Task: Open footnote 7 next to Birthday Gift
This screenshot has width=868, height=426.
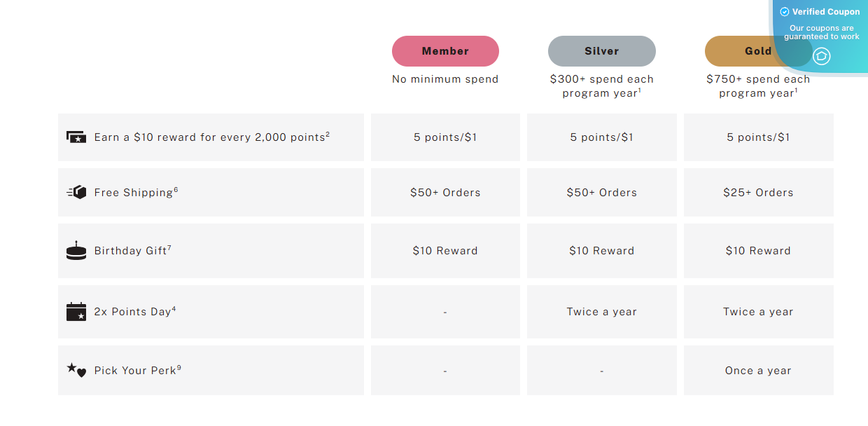Action: pyautogui.click(x=169, y=247)
